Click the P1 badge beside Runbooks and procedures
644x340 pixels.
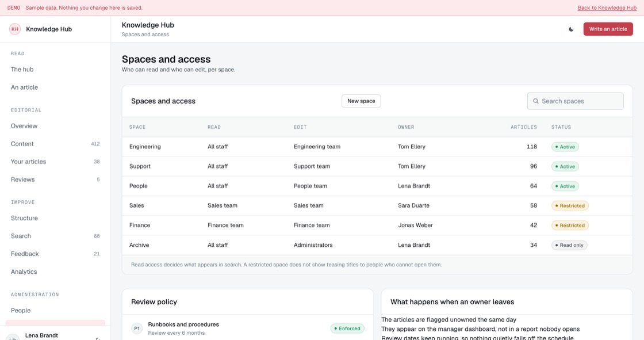[x=137, y=328]
